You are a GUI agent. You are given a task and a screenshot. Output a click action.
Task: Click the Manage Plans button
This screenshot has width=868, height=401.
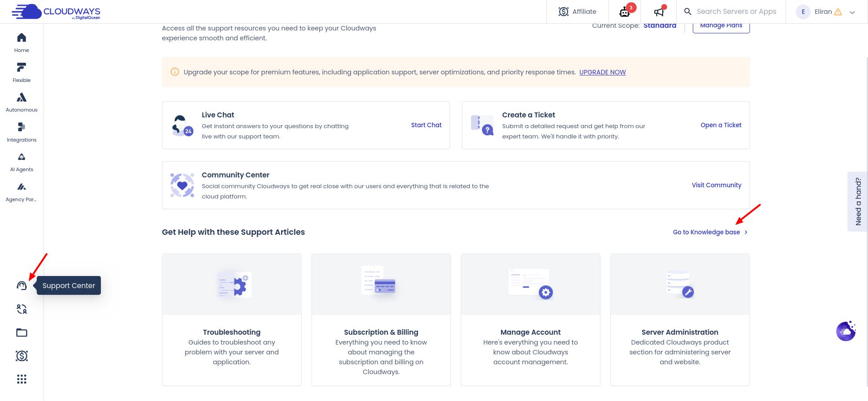point(721,27)
